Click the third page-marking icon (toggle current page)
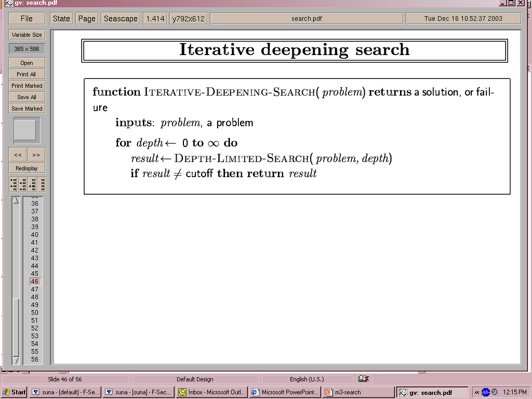532x399 pixels. point(32,184)
